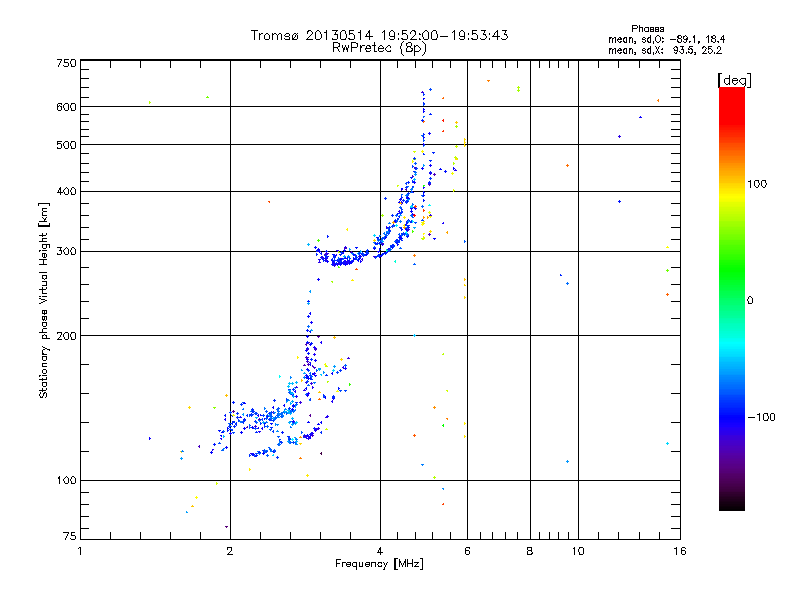Click the colorbar tick label '0'

click(750, 300)
